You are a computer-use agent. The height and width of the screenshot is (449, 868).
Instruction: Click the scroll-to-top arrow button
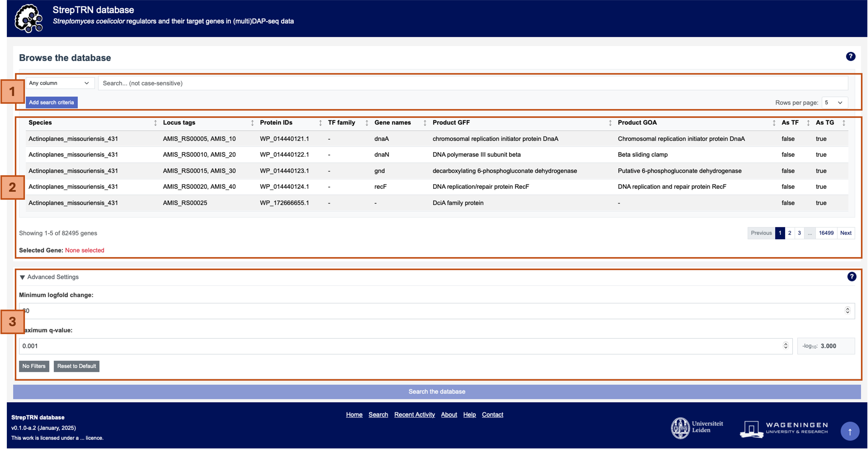click(x=850, y=431)
